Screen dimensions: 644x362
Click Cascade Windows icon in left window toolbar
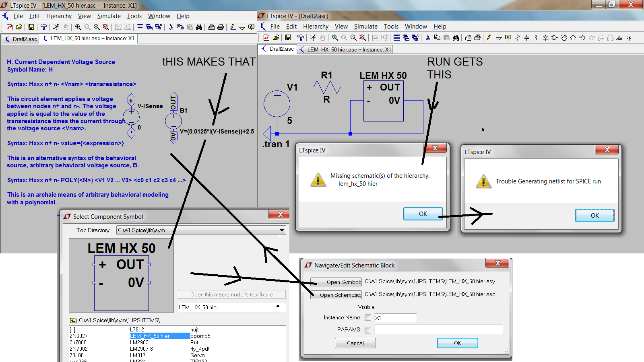(x=149, y=27)
